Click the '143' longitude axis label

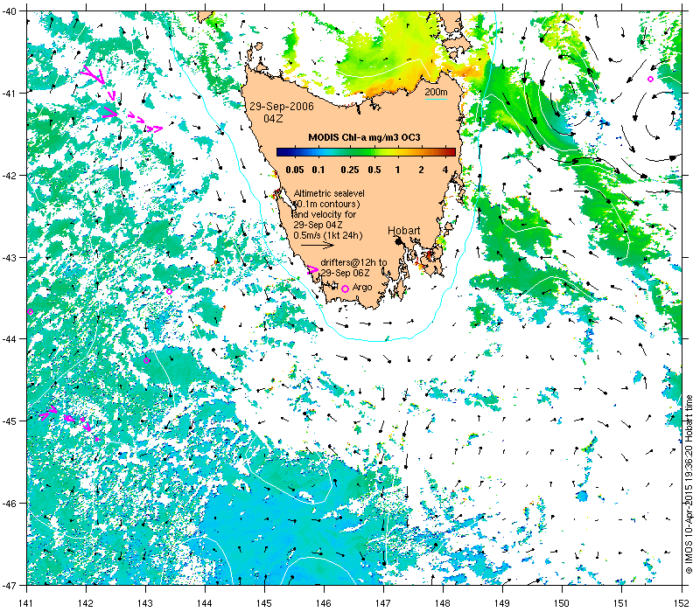point(145,603)
